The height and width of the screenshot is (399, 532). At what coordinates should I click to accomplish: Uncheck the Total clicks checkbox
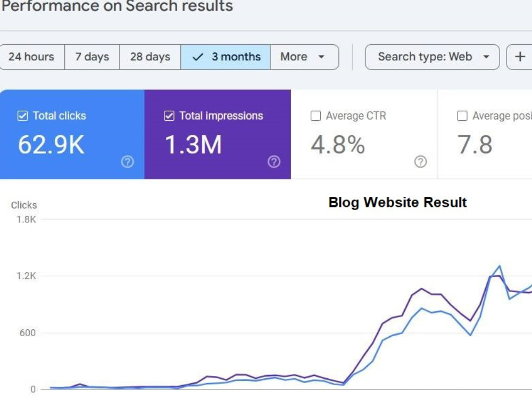[x=22, y=115]
